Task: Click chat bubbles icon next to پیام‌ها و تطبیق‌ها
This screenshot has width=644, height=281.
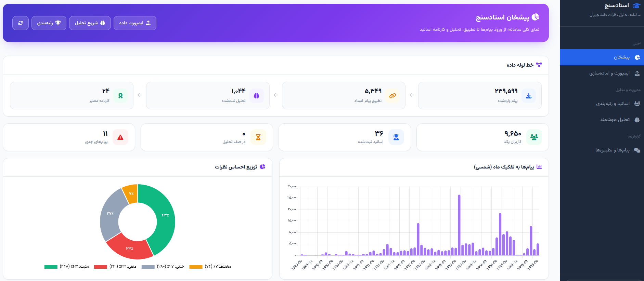Action: click(x=637, y=150)
